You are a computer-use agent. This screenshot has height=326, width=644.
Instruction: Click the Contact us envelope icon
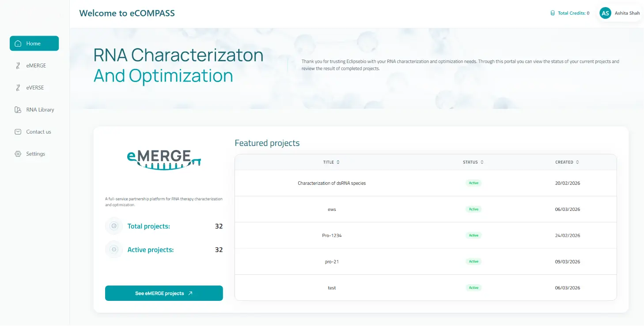point(18,132)
